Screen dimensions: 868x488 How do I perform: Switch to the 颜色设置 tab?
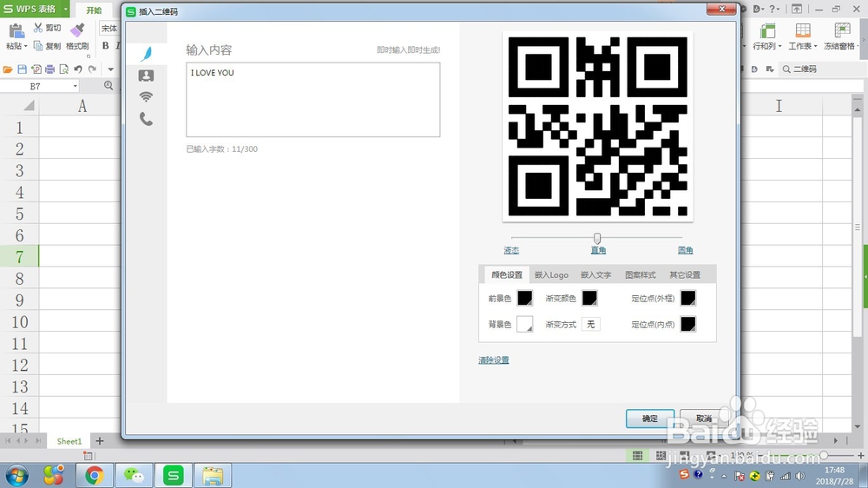point(507,274)
